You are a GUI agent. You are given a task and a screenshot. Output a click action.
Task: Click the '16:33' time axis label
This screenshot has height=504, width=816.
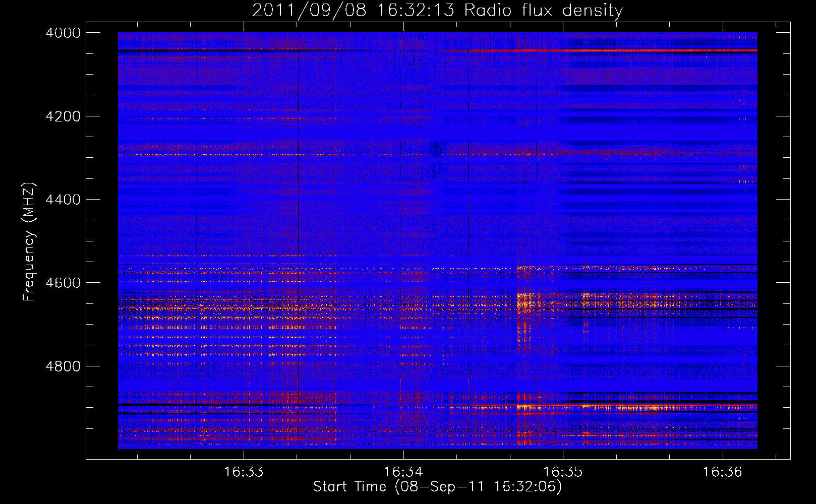click(244, 472)
